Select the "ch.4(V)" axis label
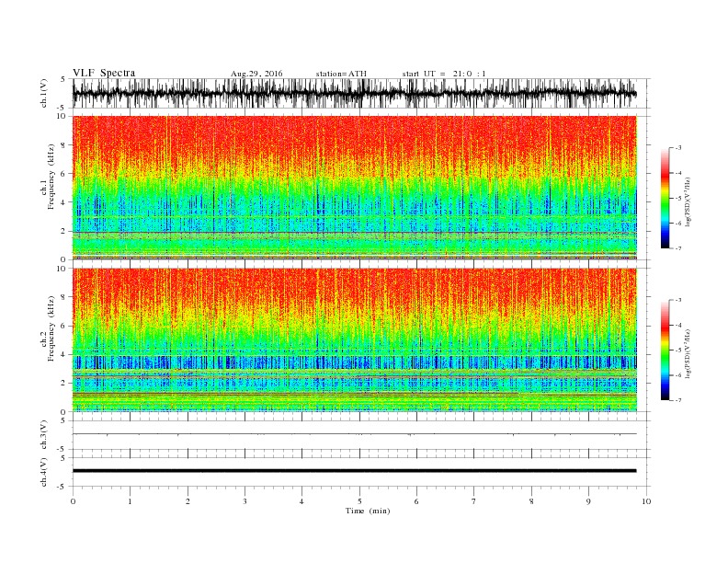728x563 pixels. pyautogui.click(x=44, y=472)
